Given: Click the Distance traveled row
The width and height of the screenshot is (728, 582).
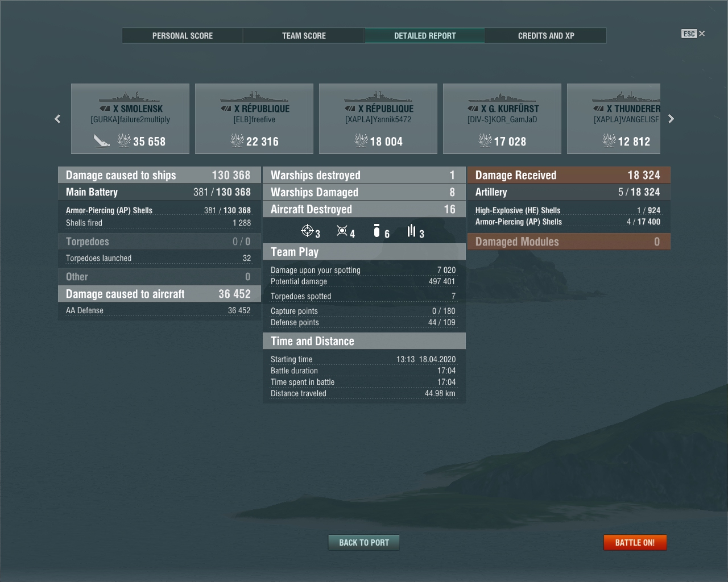Looking at the screenshot, I should coord(364,393).
